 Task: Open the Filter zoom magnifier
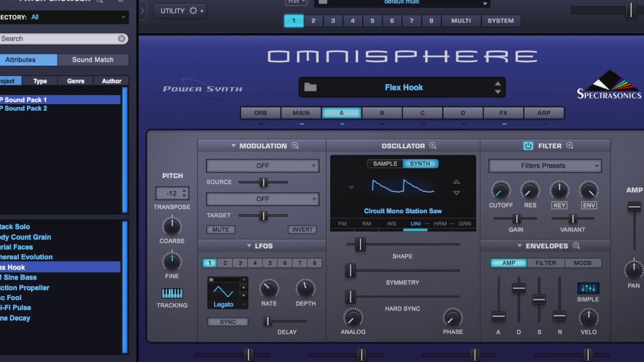(x=570, y=146)
